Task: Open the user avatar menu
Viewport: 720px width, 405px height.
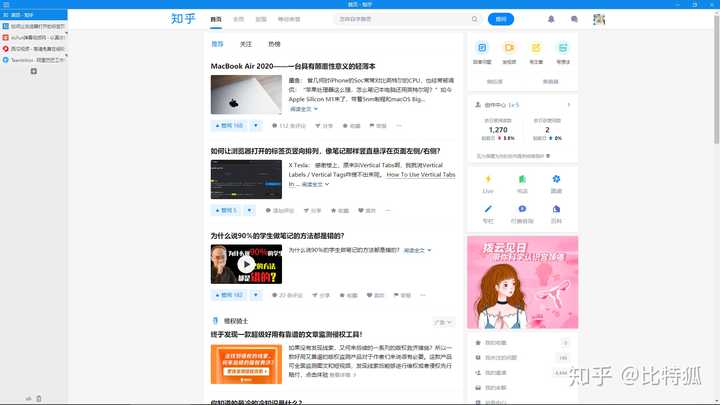Action: pos(599,19)
